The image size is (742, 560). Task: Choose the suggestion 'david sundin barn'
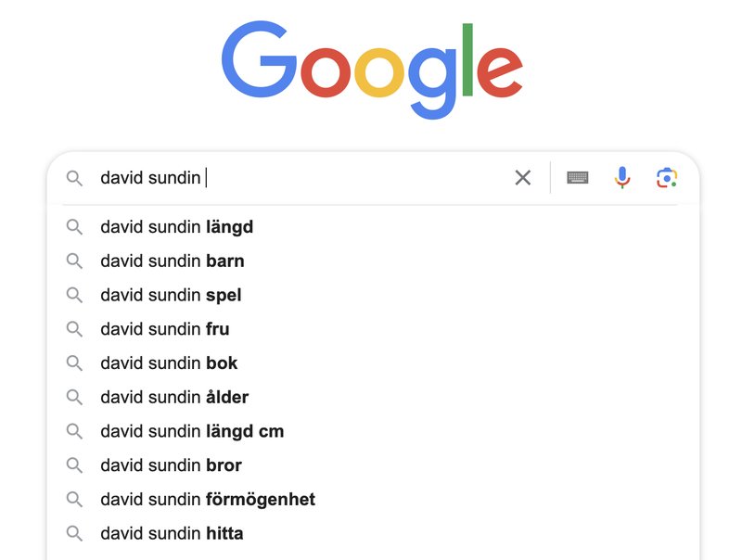tap(373, 261)
